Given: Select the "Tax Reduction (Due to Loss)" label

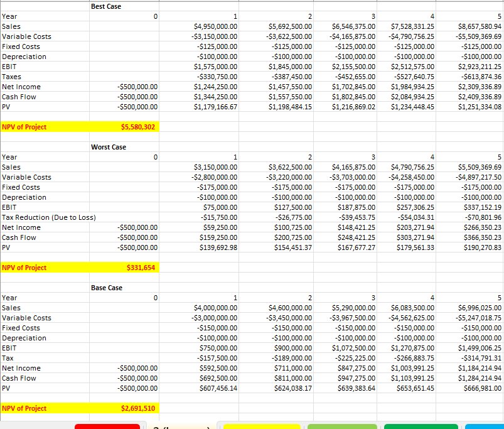Looking at the screenshot, I should [49, 217].
